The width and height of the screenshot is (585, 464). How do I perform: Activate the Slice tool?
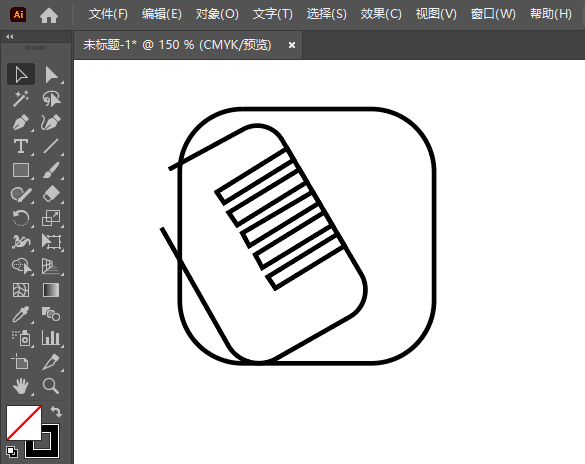[x=51, y=362]
